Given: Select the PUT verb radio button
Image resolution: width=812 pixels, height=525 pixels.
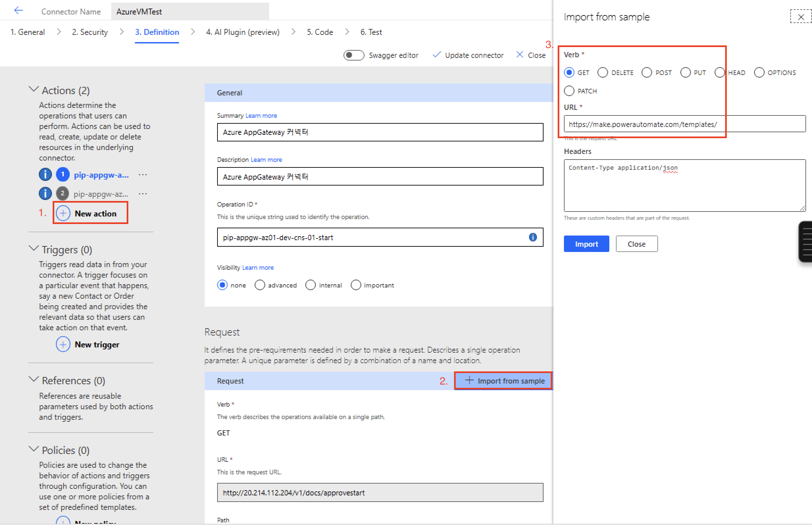Looking at the screenshot, I should click(x=686, y=73).
